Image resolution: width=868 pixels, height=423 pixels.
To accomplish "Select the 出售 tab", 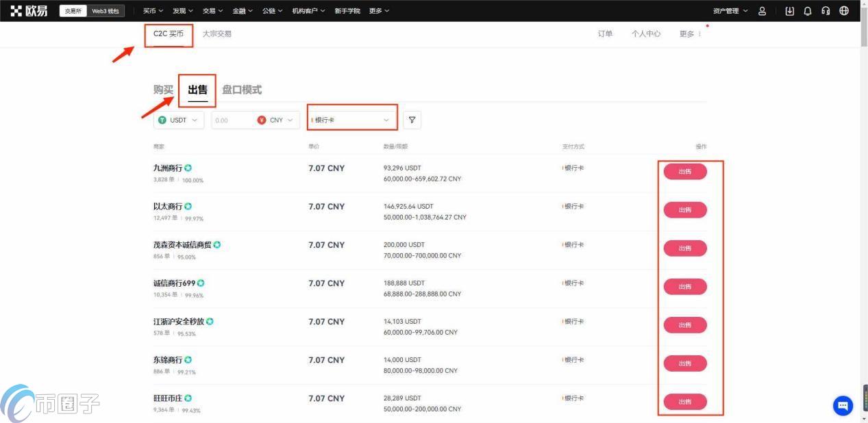I will [x=197, y=90].
